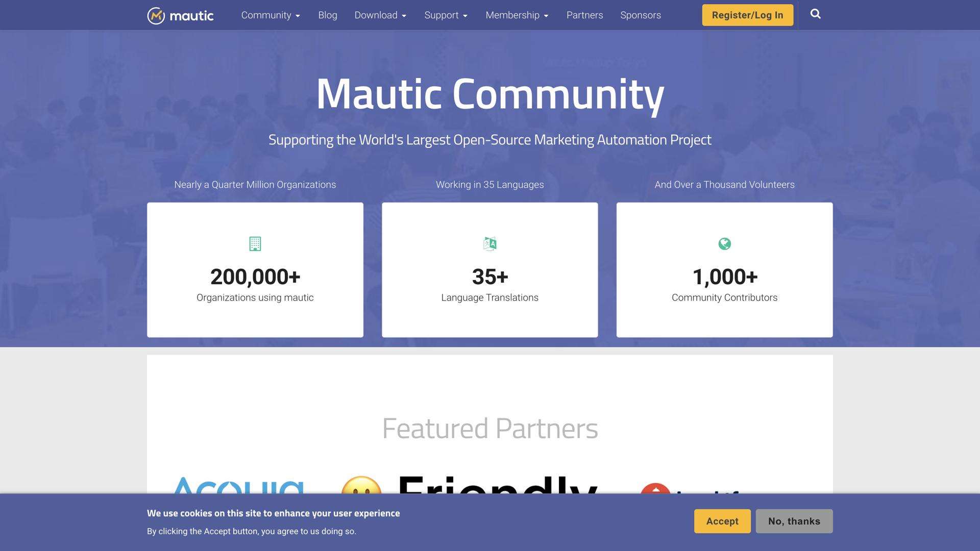Click the globe icon above 1,000+
This screenshot has height=551, width=980.
click(x=724, y=244)
